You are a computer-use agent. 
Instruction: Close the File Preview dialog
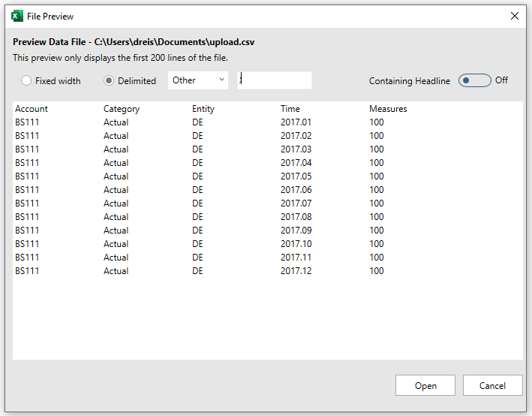514,16
